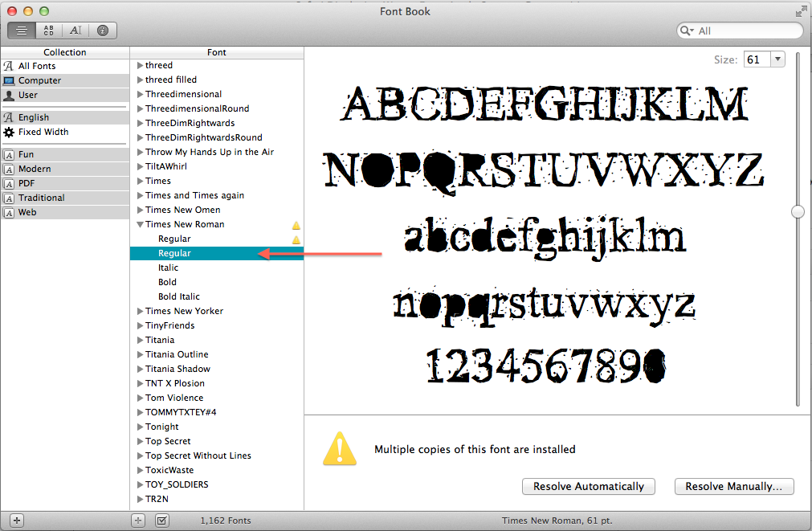Select the Italic style of Times New Roman
Image resolution: width=812 pixels, height=531 pixels.
[167, 268]
